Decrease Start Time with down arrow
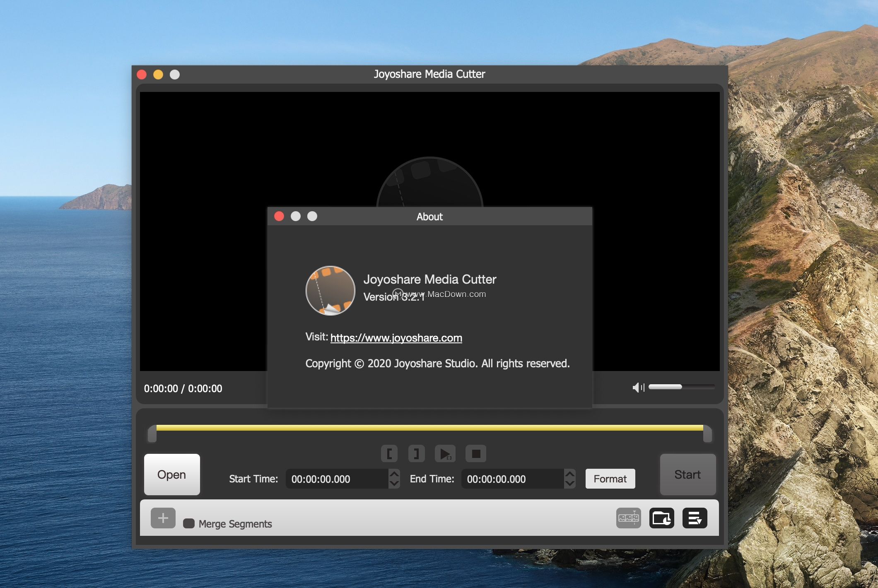Image resolution: width=878 pixels, height=588 pixels. (394, 484)
